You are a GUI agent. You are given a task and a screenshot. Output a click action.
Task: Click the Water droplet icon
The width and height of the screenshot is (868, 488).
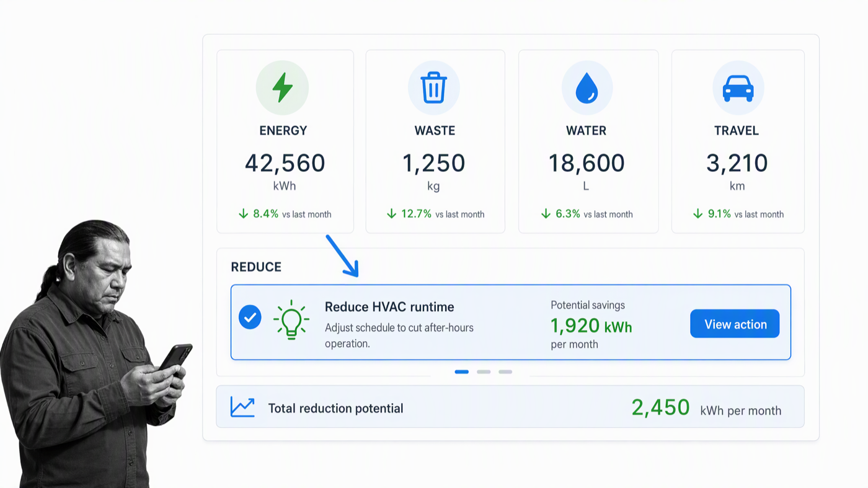click(587, 87)
